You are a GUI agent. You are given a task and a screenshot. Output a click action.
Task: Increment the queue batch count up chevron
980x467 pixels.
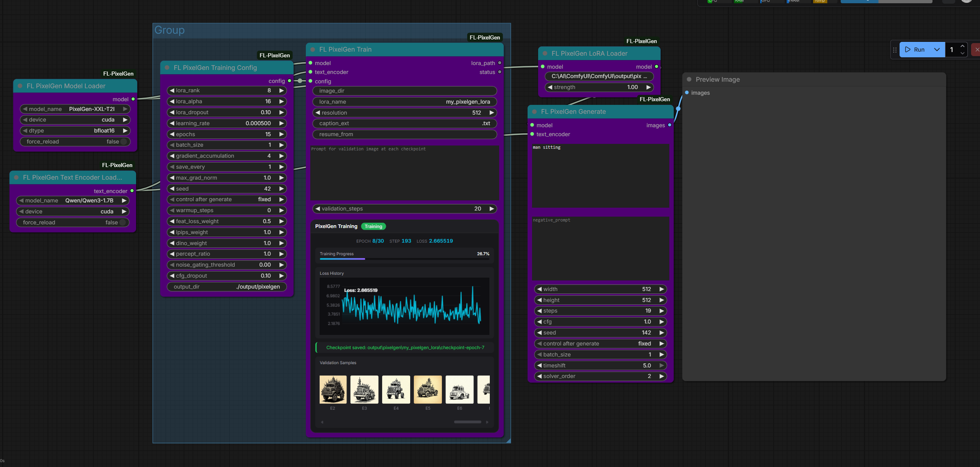pyautogui.click(x=962, y=46)
